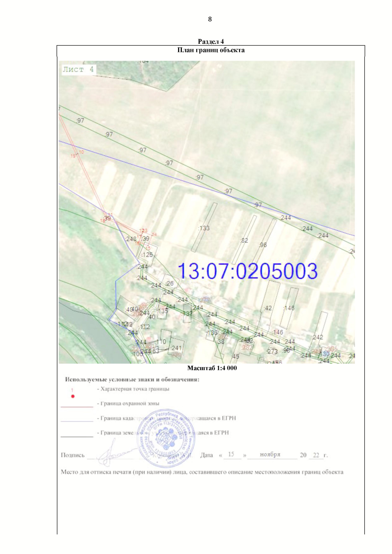Click the date day field '15'
Viewport: 392px width, 554px height.
(231, 454)
